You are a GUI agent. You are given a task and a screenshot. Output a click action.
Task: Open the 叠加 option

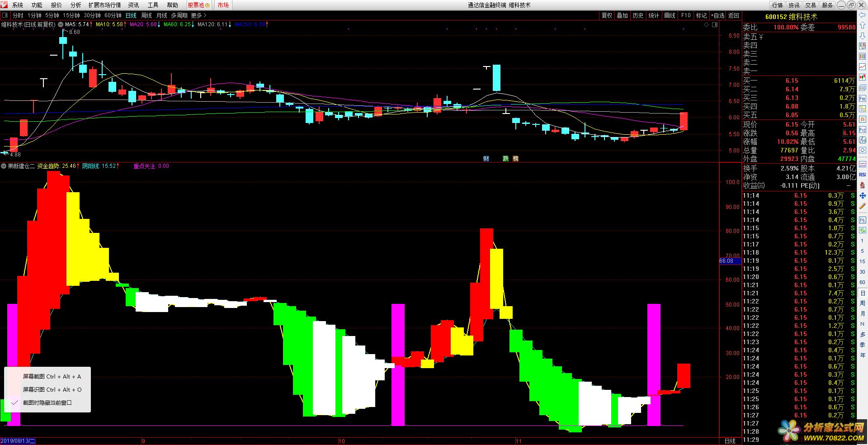point(623,15)
